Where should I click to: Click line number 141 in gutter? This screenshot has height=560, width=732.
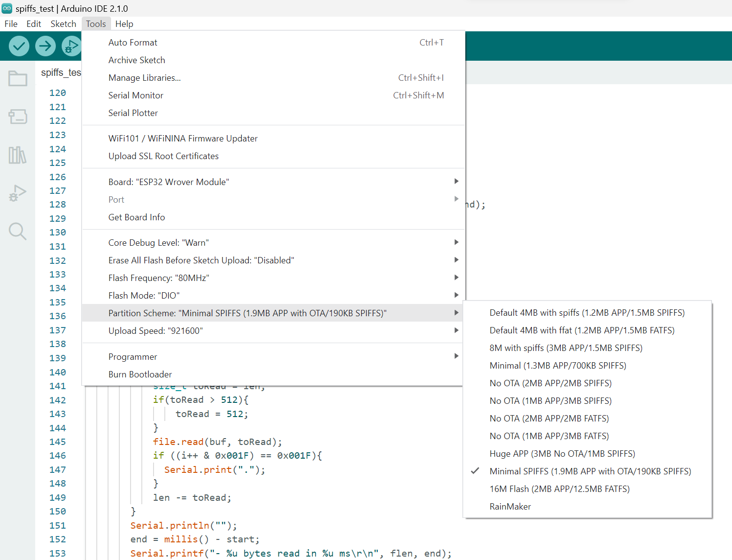[57, 386]
